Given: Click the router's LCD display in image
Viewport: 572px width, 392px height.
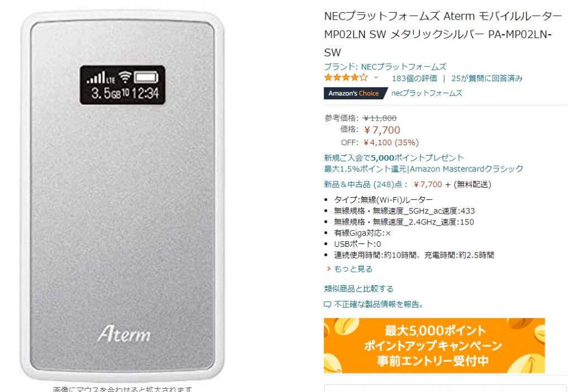Looking at the screenshot, I should (122, 85).
